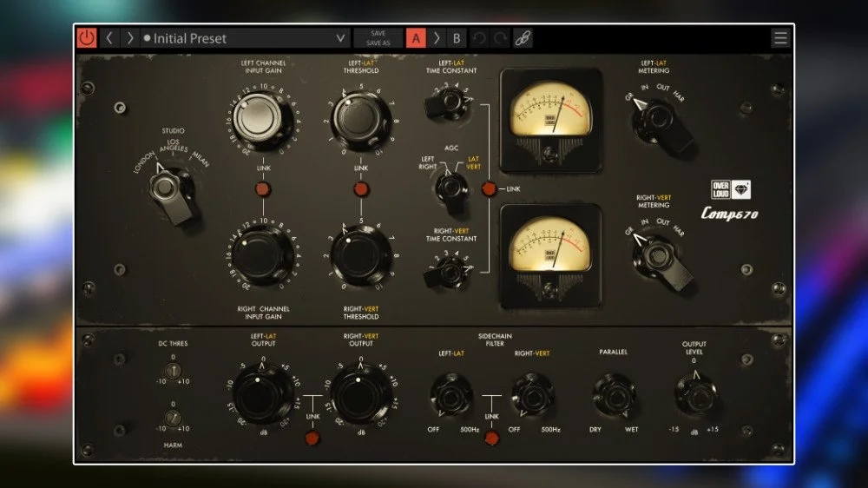This screenshot has width=868, height=488.
Task: Click the Left-Lat Metering HAR label
Action: (x=679, y=97)
